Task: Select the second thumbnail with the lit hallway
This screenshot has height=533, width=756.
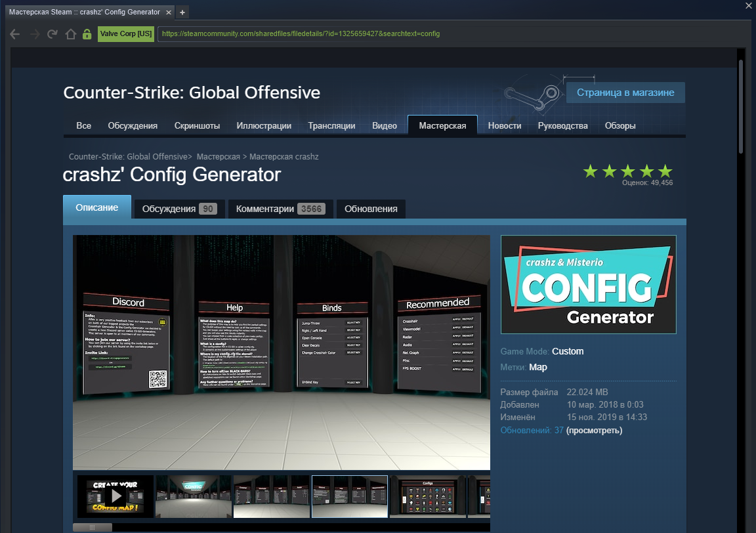Action: (x=194, y=496)
